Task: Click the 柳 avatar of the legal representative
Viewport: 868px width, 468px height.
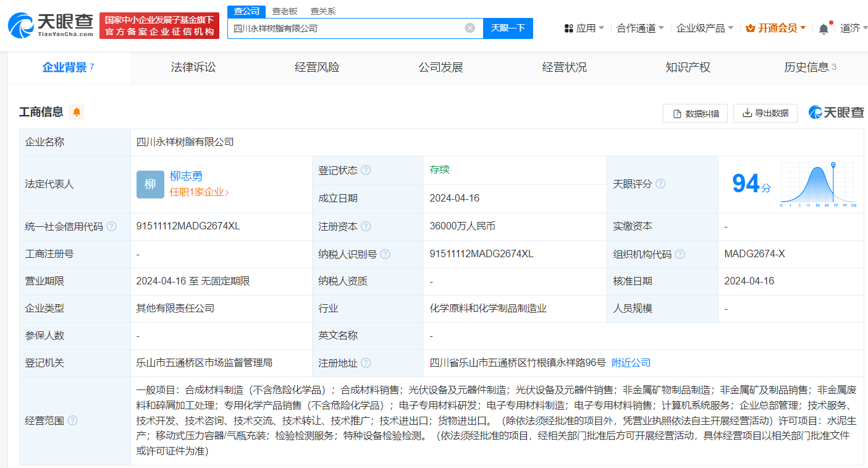Action: coord(150,184)
